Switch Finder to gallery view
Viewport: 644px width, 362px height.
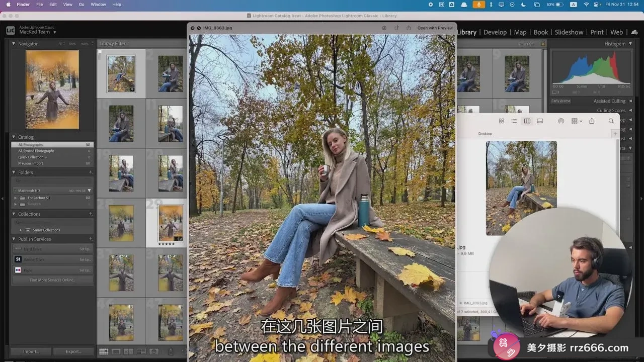pyautogui.click(x=540, y=121)
